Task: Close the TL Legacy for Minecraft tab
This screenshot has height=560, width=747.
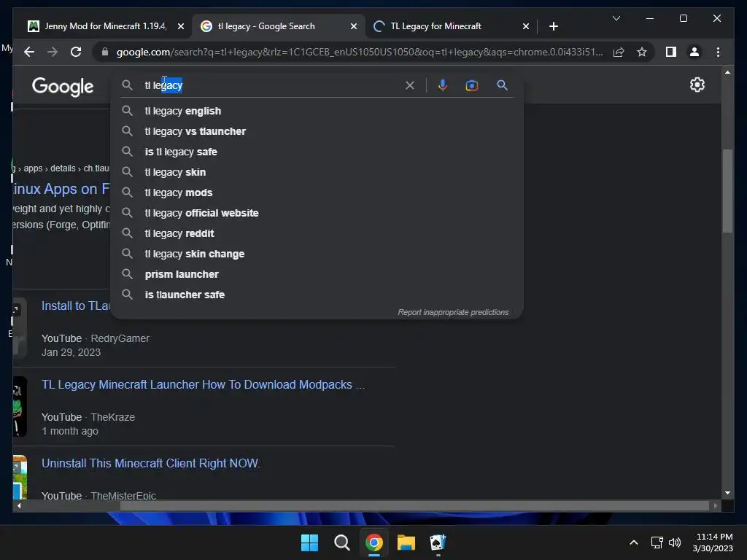Action: tap(526, 27)
